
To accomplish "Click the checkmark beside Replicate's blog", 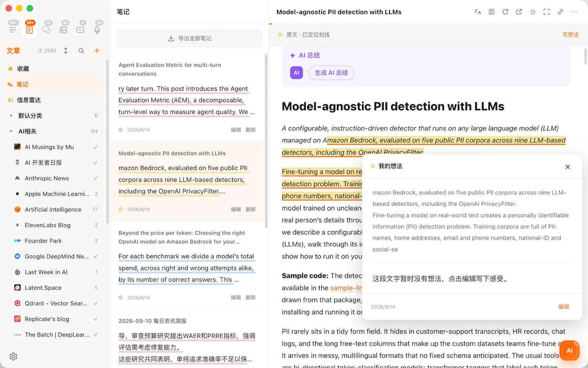I will click(x=96, y=319).
